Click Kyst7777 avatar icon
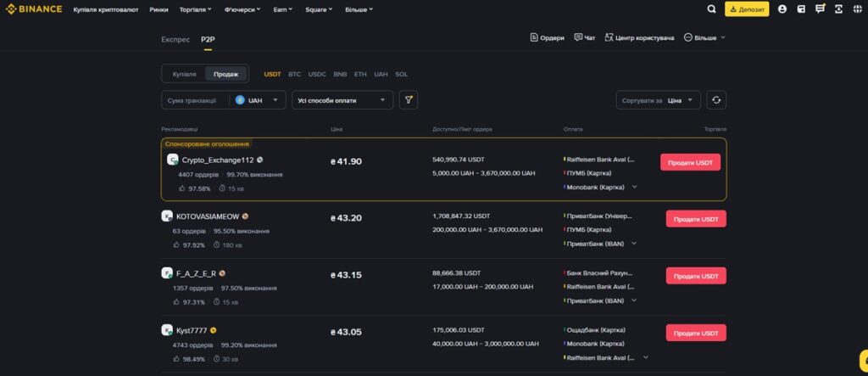868x376 pixels. 167,330
